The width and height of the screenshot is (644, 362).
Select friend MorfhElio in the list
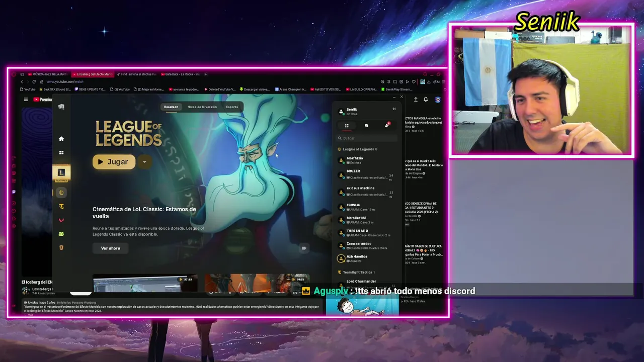click(x=367, y=160)
